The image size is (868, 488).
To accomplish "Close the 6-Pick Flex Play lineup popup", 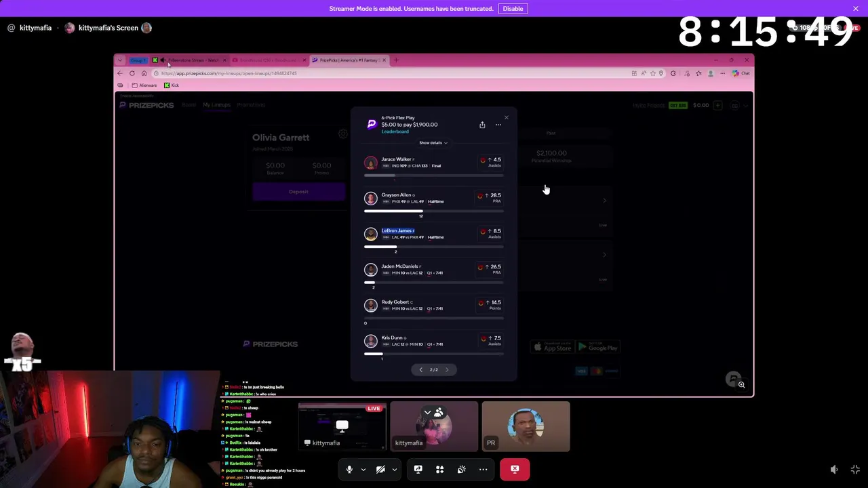I will (506, 118).
